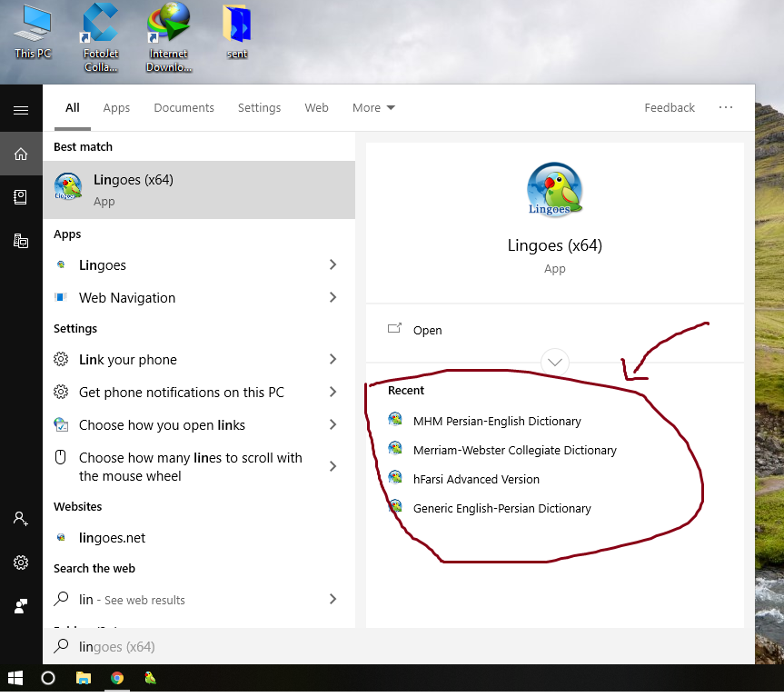The image size is (784, 697).
Task: Click the MHM Persian-English Dictionary icon
Action: [x=395, y=419]
